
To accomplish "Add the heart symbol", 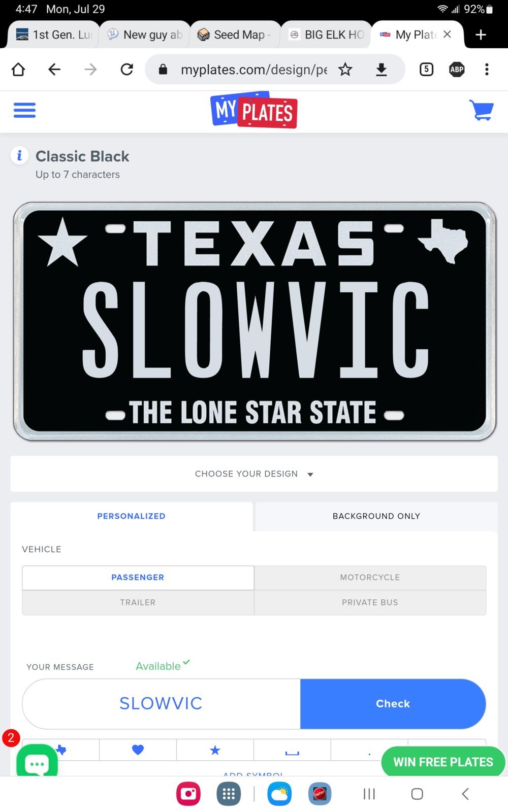I will click(138, 750).
